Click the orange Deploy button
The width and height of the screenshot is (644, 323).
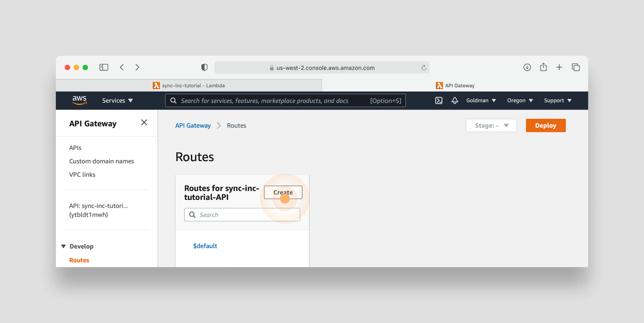pos(546,125)
